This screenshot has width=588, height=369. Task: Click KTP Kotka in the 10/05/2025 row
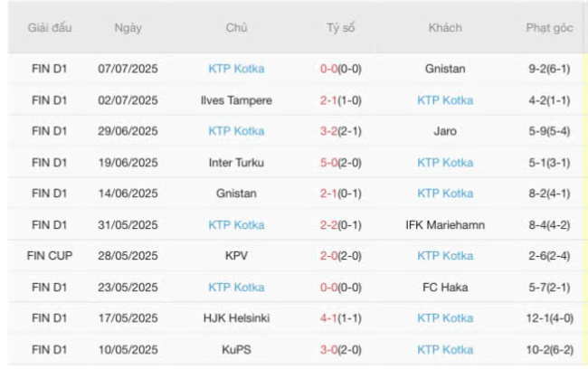[x=445, y=350]
